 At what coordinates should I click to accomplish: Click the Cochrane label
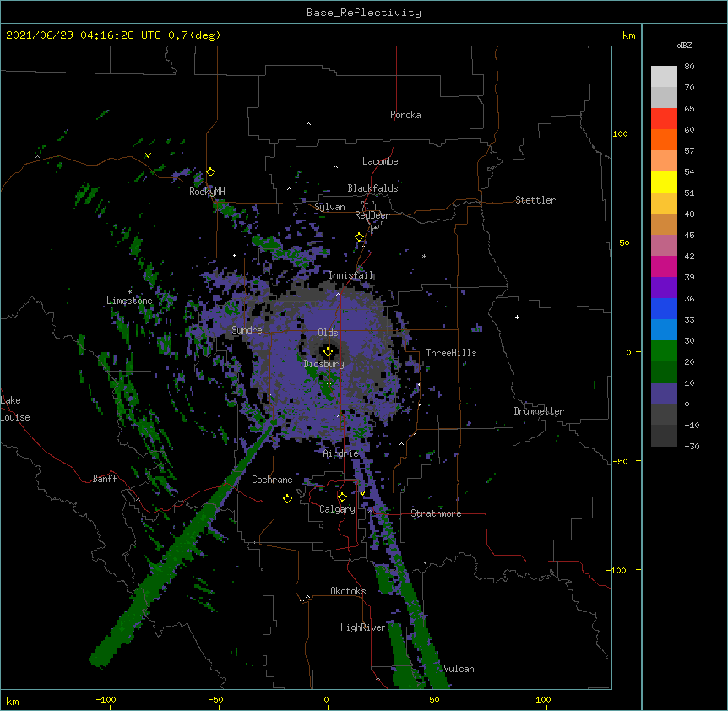click(x=272, y=480)
